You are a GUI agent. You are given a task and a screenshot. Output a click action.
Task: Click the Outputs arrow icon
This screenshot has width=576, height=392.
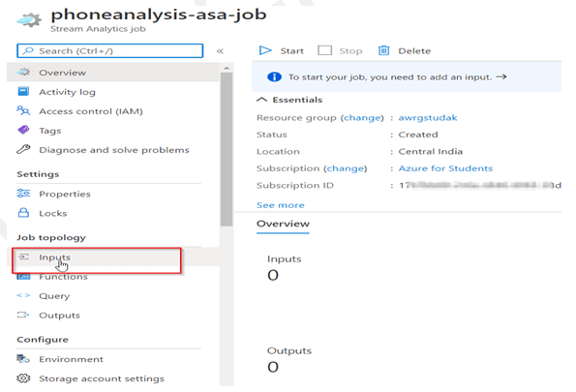point(23,315)
